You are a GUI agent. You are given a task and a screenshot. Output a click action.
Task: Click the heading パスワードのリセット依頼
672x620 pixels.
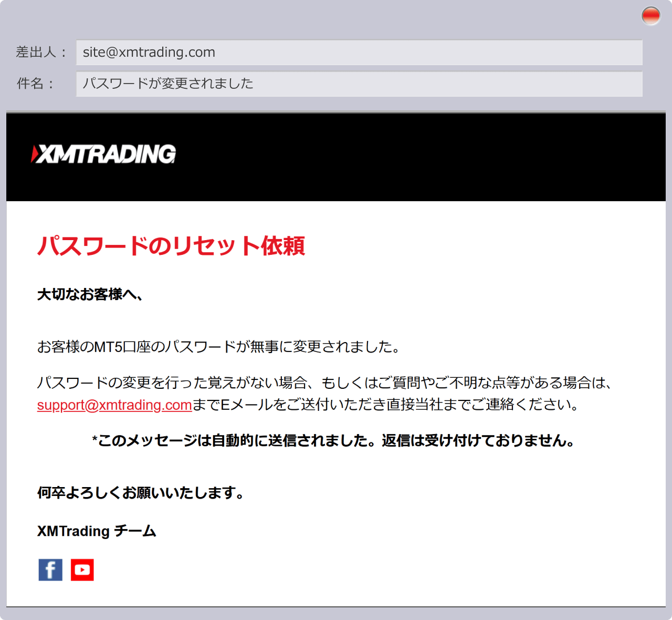(171, 246)
